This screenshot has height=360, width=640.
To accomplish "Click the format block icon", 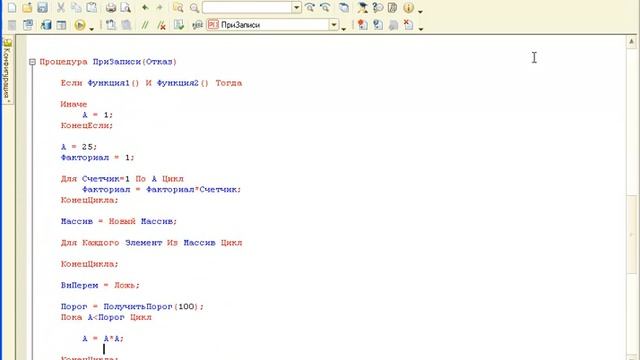I will pos(111,25).
